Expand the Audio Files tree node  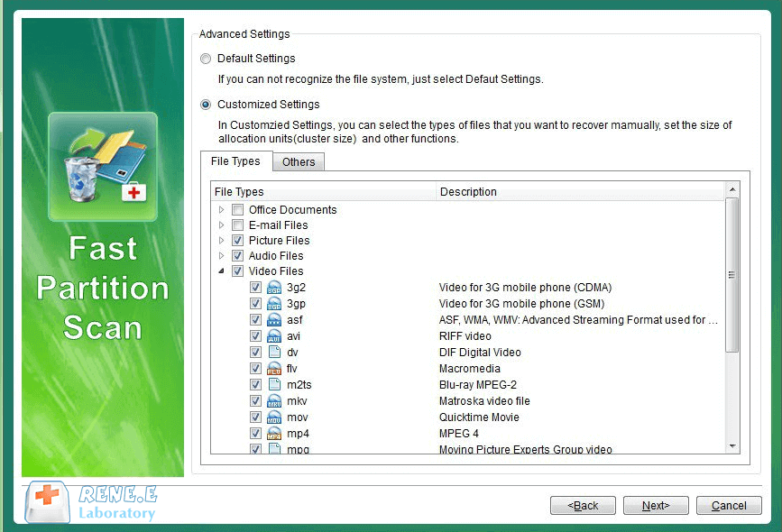(x=222, y=256)
